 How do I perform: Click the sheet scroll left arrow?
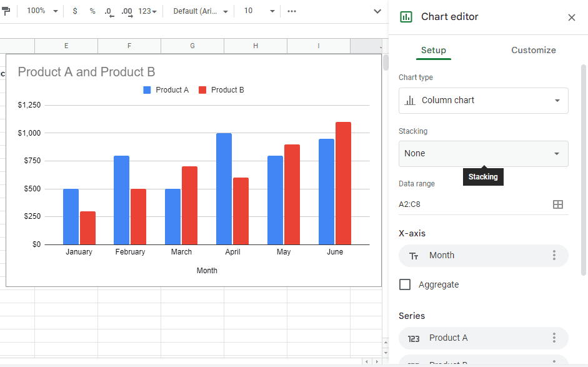(x=367, y=361)
